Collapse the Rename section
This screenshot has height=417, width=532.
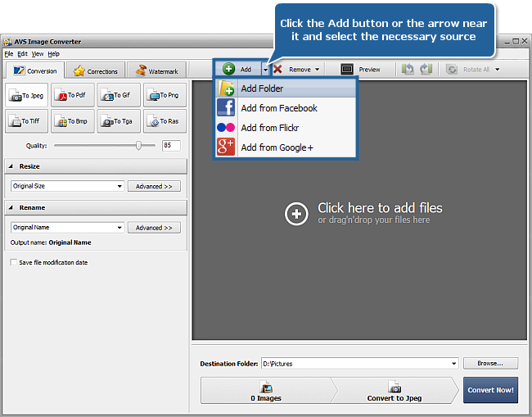(x=11, y=207)
